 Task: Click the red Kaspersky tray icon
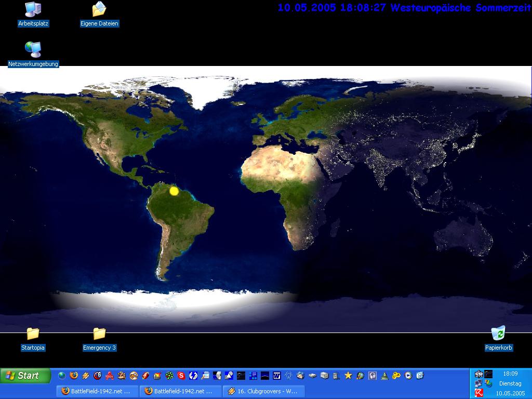[478, 393]
